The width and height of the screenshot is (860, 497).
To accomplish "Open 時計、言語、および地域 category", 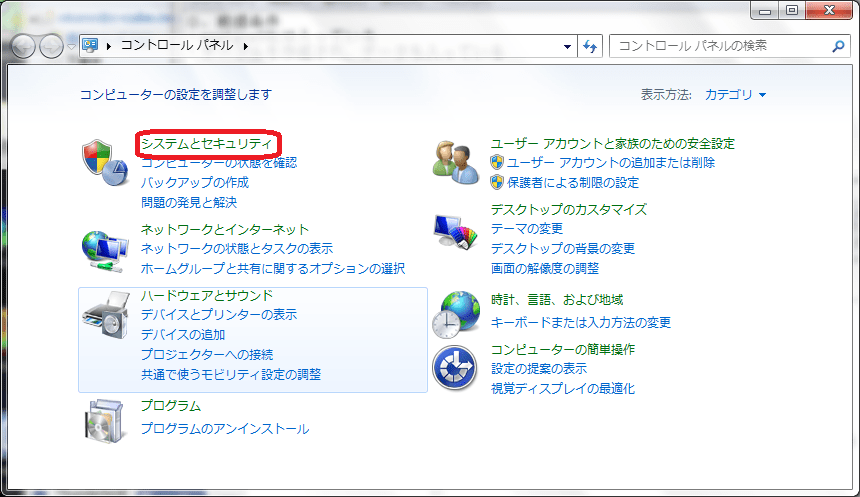I will click(557, 300).
